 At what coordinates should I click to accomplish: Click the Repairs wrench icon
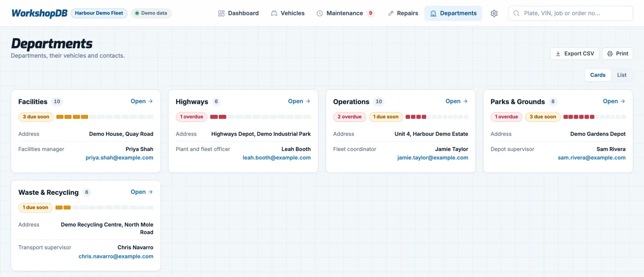[391, 13]
